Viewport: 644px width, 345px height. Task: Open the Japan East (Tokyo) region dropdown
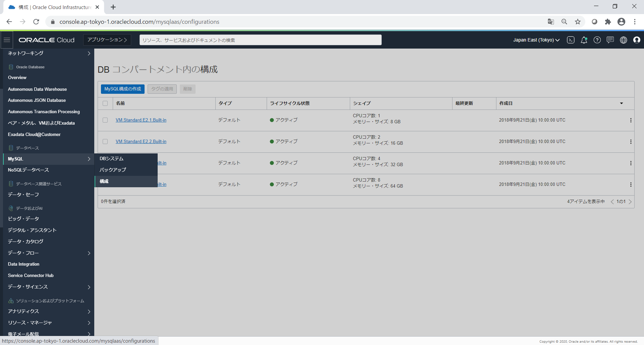pos(536,40)
